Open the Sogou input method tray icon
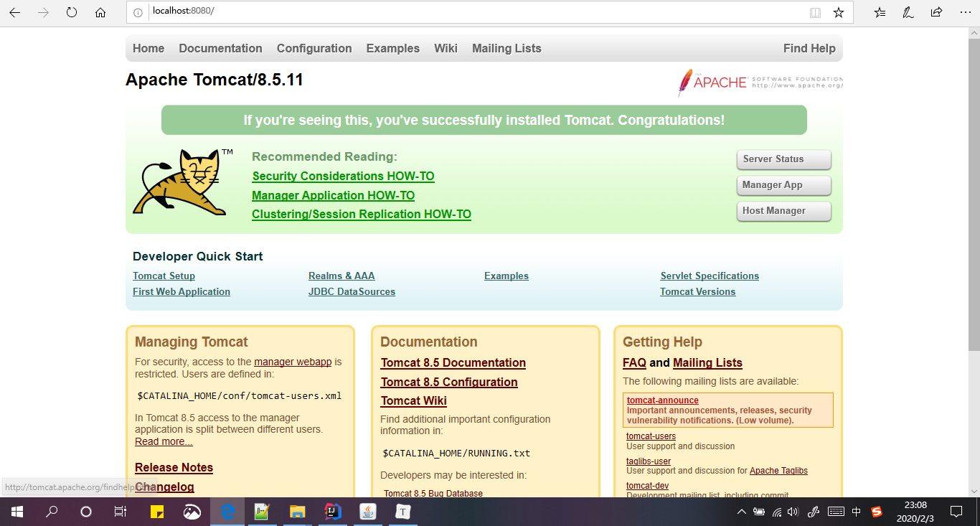This screenshot has height=526, width=980. (876, 512)
